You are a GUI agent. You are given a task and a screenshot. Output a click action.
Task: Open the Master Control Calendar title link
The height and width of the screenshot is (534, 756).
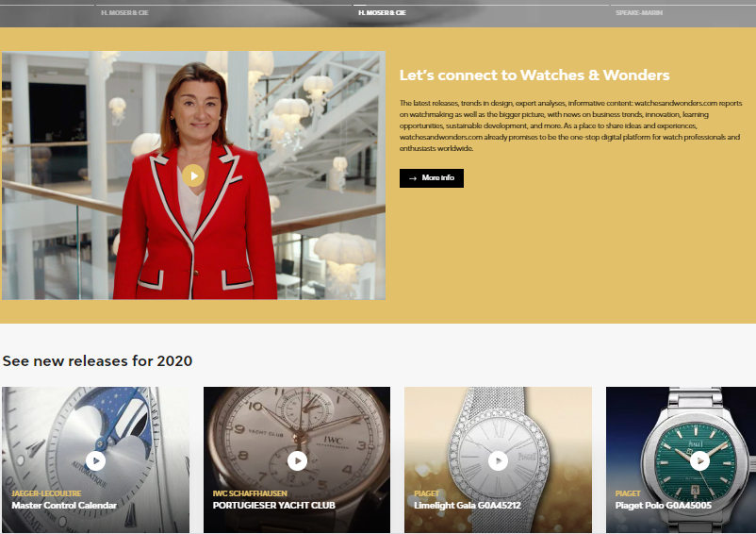(64, 506)
